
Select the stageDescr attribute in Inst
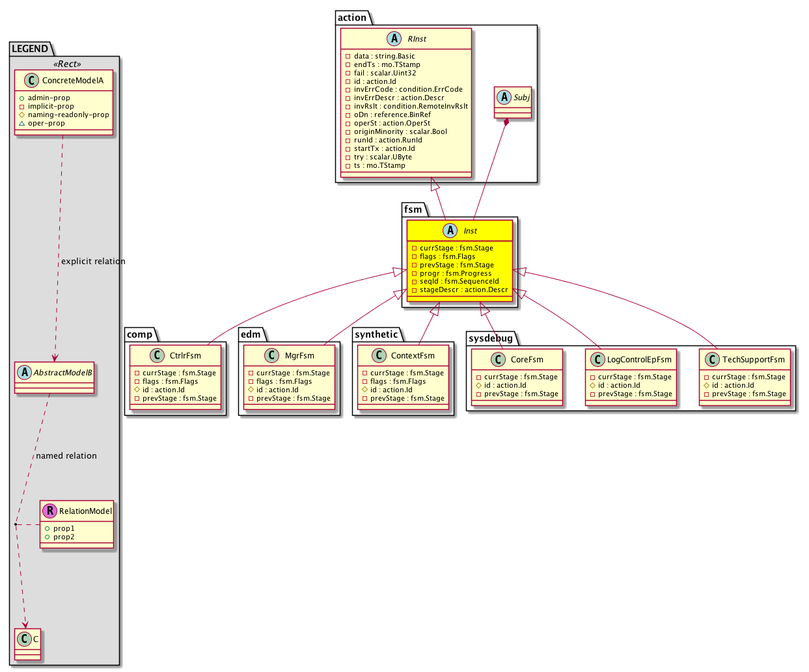click(x=463, y=290)
